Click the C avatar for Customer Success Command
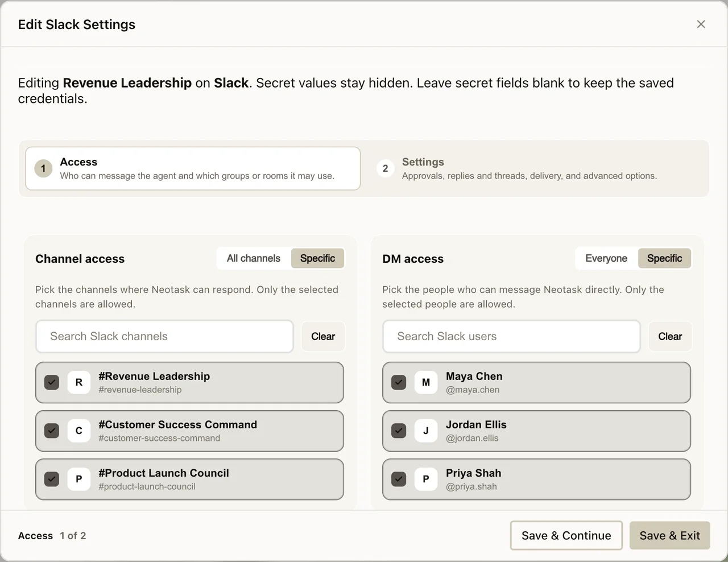The image size is (728, 562). pyautogui.click(x=79, y=431)
